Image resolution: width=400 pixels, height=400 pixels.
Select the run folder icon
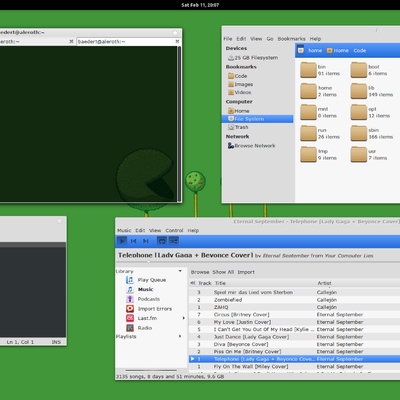click(x=308, y=133)
